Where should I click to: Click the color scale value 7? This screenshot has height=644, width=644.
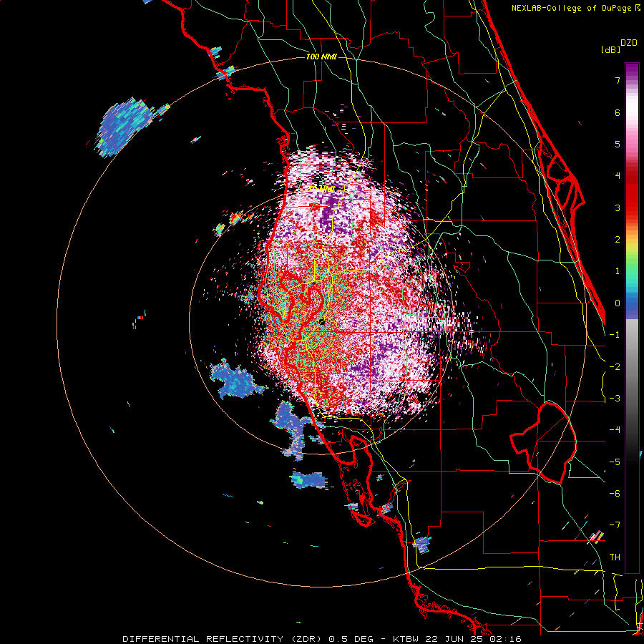pyautogui.click(x=618, y=80)
